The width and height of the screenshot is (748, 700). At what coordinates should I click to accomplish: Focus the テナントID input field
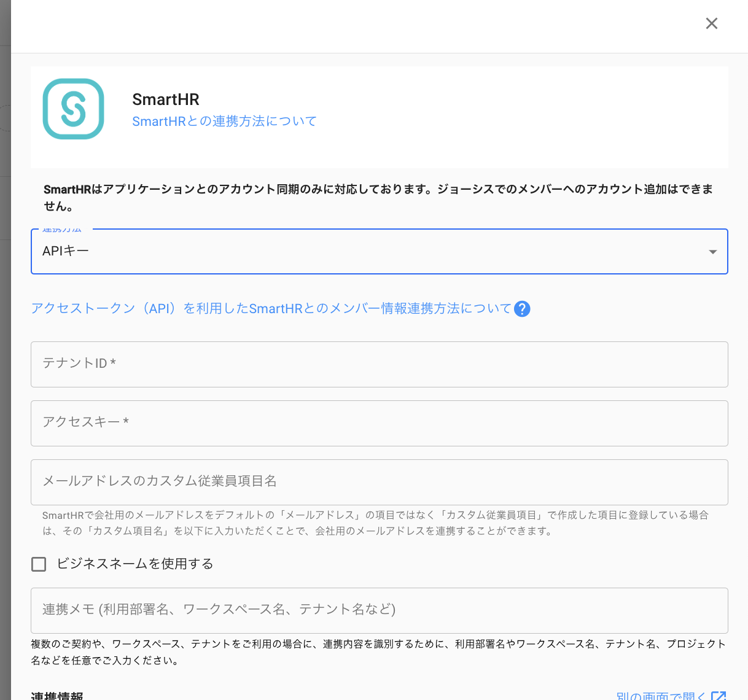tap(379, 364)
